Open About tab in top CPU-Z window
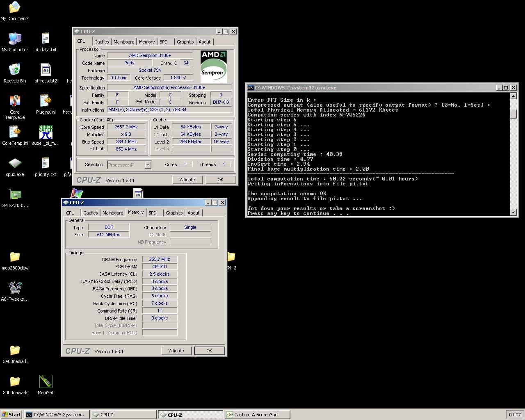This screenshot has height=420, width=525. click(x=204, y=42)
